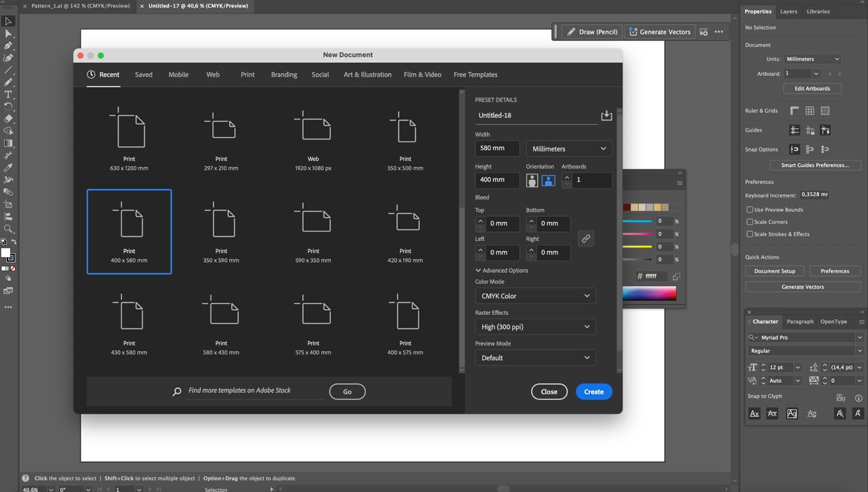Choose portrait orientation icon
The image size is (868, 492).
click(532, 181)
